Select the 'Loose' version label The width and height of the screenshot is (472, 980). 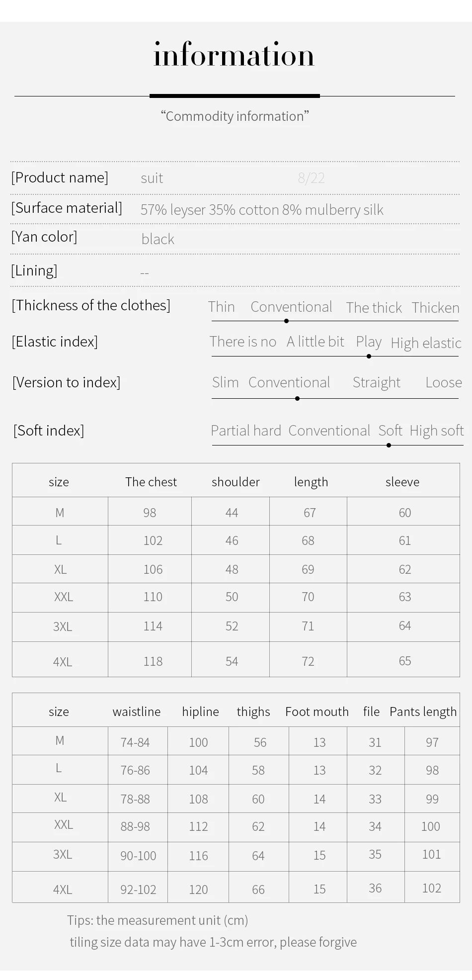(x=444, y=382)
